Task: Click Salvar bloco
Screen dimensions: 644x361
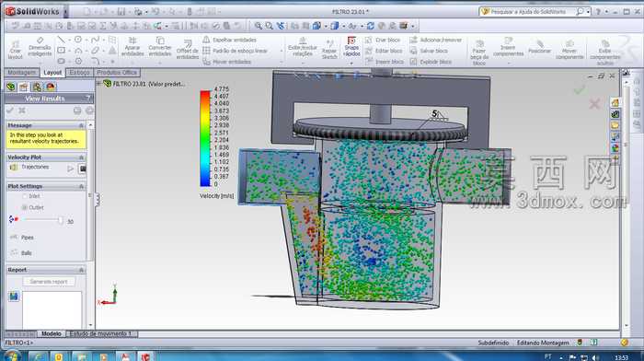Action: point(429,51)
